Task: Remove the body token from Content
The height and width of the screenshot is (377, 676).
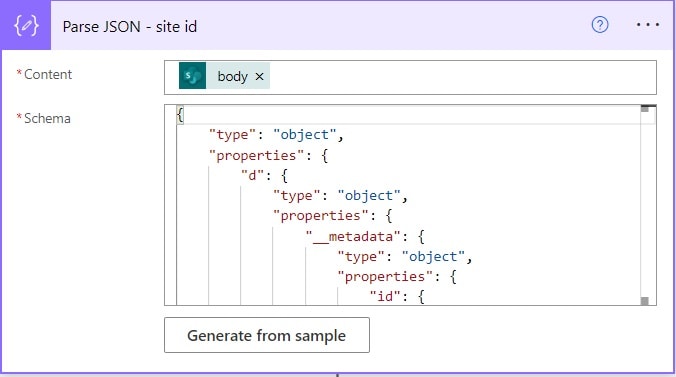Action: click(x=259, y=76)
